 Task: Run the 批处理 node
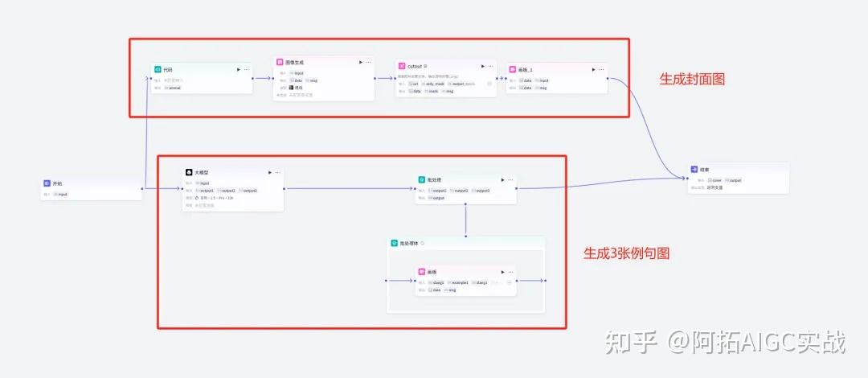pyautogui.click(x=502, y=179)
